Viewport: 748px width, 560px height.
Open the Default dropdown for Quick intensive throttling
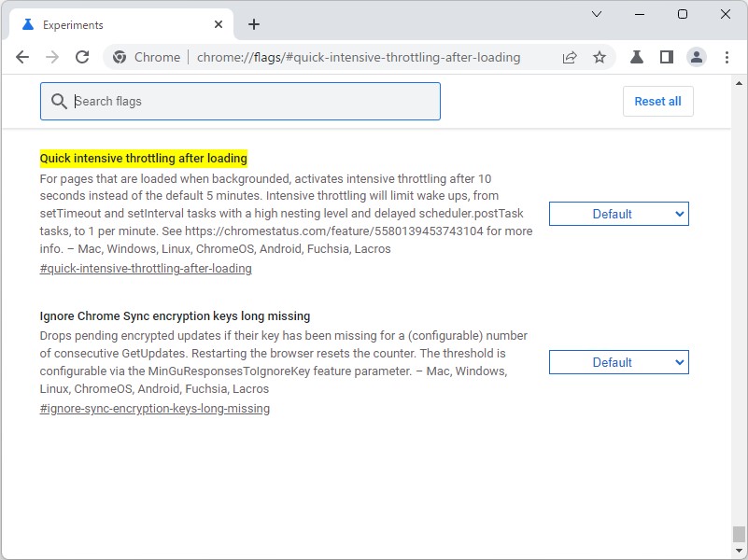[618, 213]
